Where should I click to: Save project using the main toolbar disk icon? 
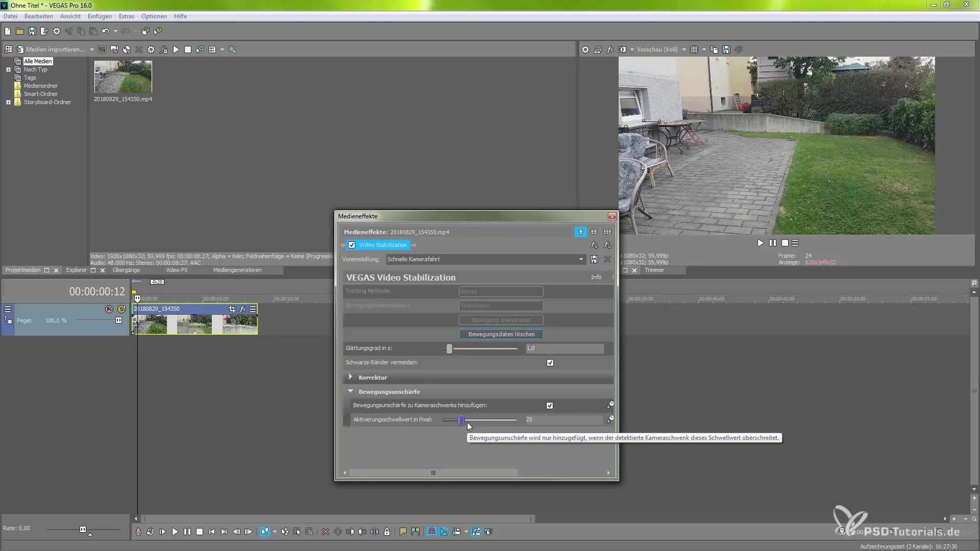[x=32, y=31]
